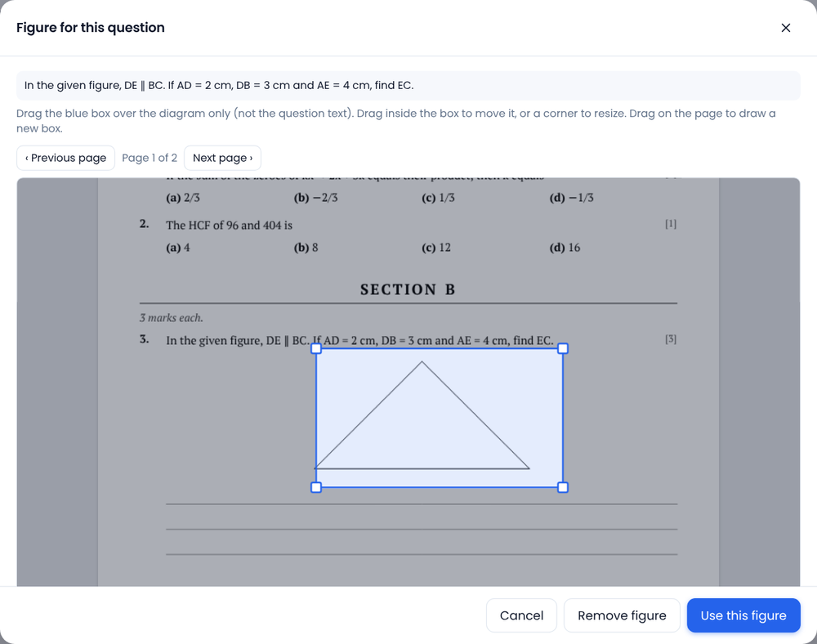The image size is (817, 644).
Task: Click question number '3.' on the page
Action: (x=145, y=339)
